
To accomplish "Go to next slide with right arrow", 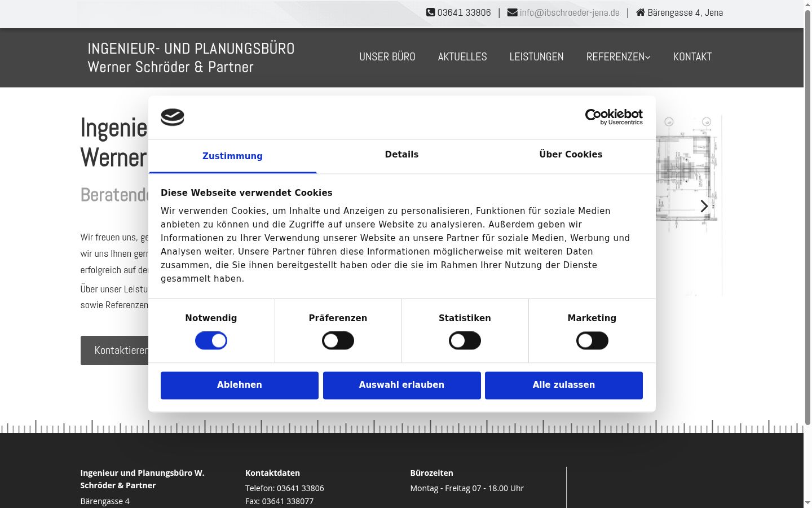I will [x=704, y=206].
